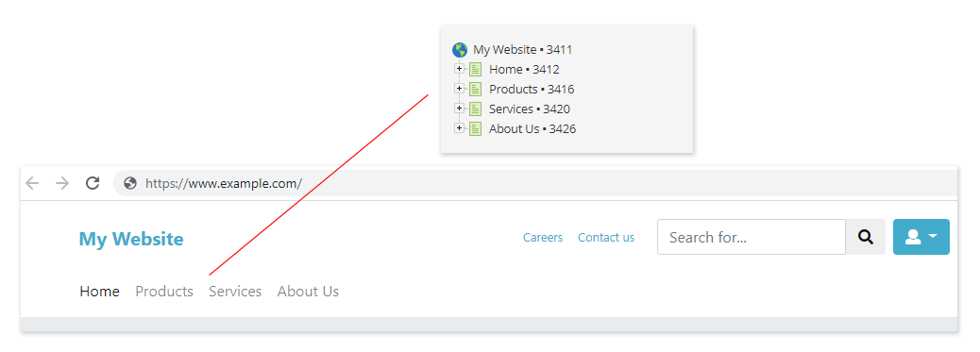Click the My Website globe icon in tree

click(x=460, y=50)
